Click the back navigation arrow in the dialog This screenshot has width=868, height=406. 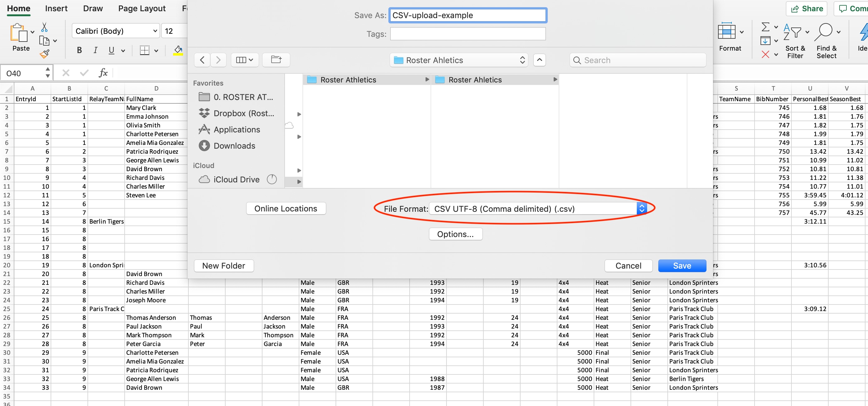[202, 60]
